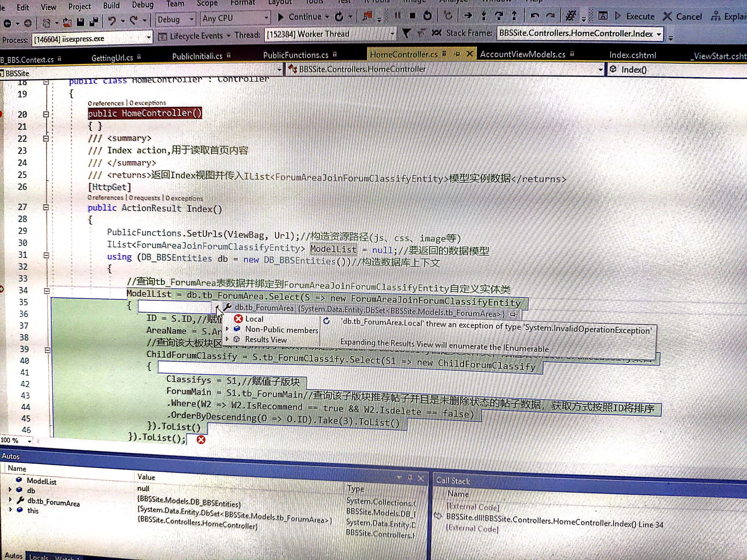Select the HomeController.Index Line 34 call stack entry

click(554, 520)
